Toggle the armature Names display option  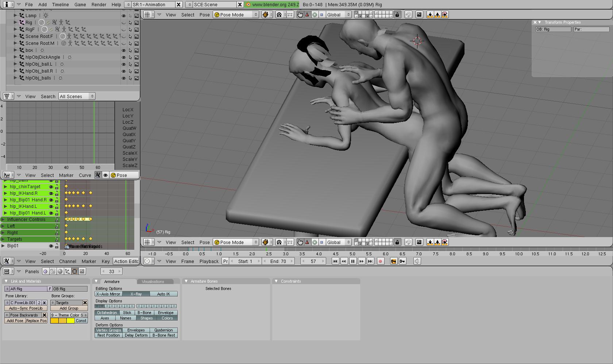(x=126, y=318)
